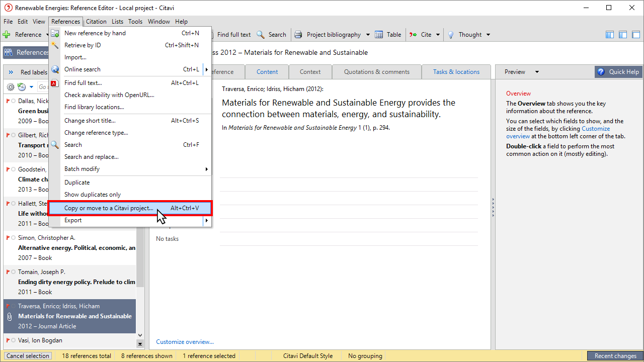
Task: Click the gear settings icon in reference list
Action: click(x=10, y=87)
